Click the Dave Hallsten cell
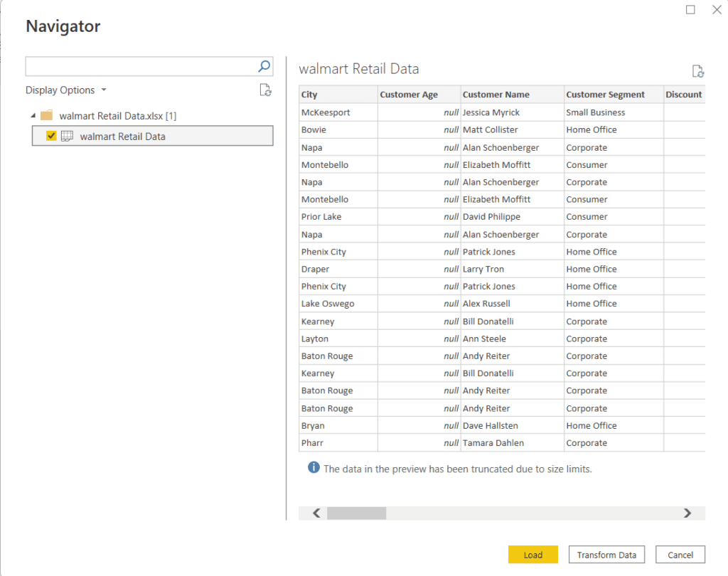 click(513, 425)
